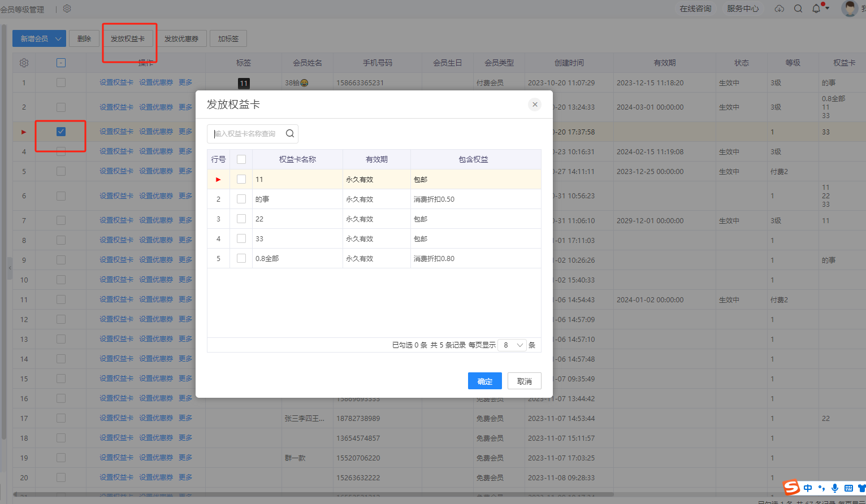This screenshot has width=866, height=504.
Task: Click the notification bell icon
Action: tap(816, 8)
